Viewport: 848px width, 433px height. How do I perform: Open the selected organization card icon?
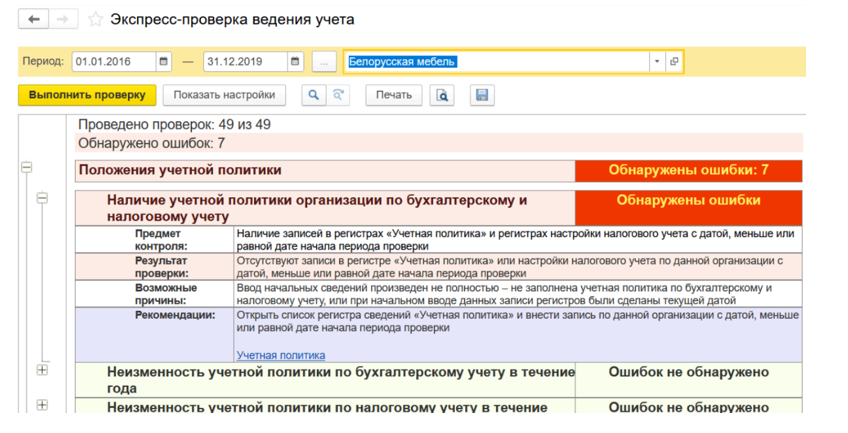[674, 62]
